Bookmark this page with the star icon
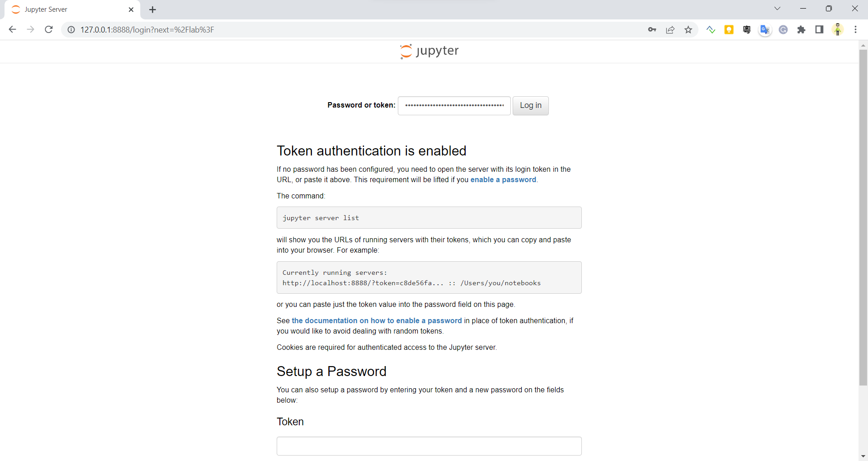This screenshot has height=461, width=868. click(x=689, y=29)
